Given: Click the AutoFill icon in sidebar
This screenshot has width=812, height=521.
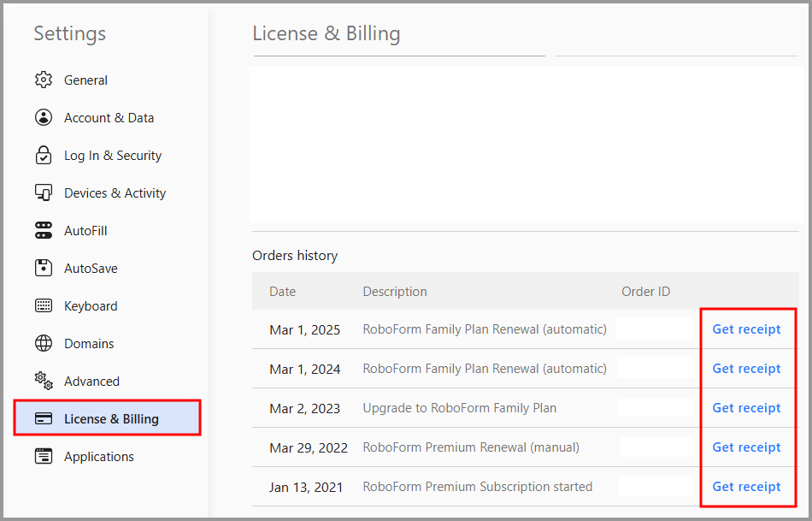Looking at the screenshot, I should pos(44,231).
